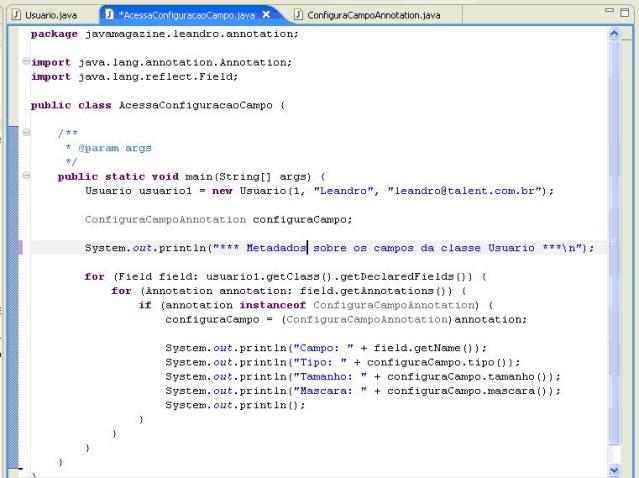The width and height of the screenshot is (639, 478).
Task: Click the instanceof keyword in the if statement
Action: pos(274,305)
